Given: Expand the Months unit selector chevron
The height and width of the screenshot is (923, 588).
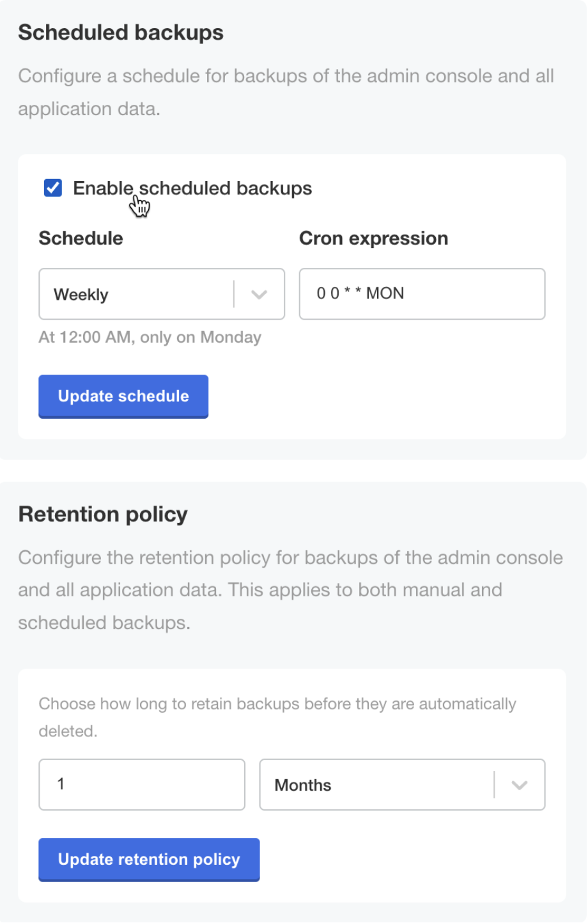Looking at the screenshot, I should click(x=519, y=785).
